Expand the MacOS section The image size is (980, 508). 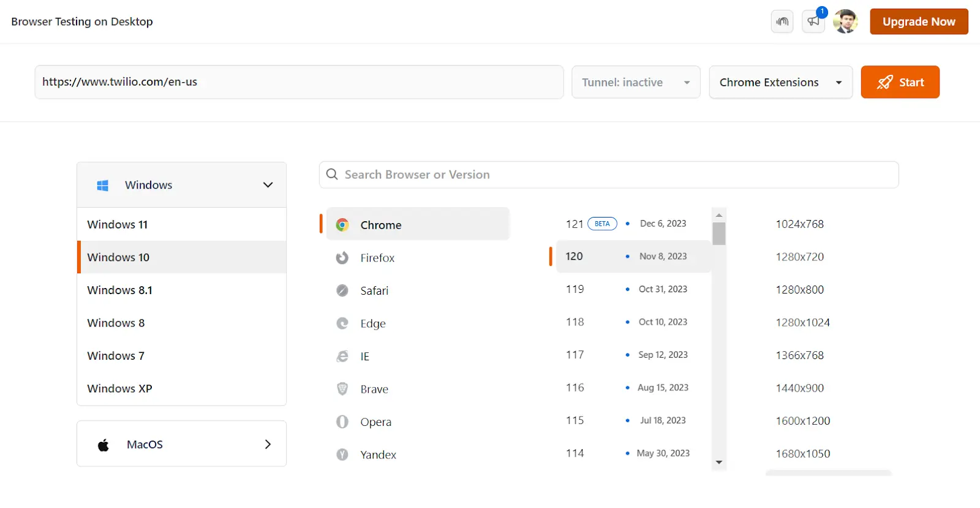[268, 444]
